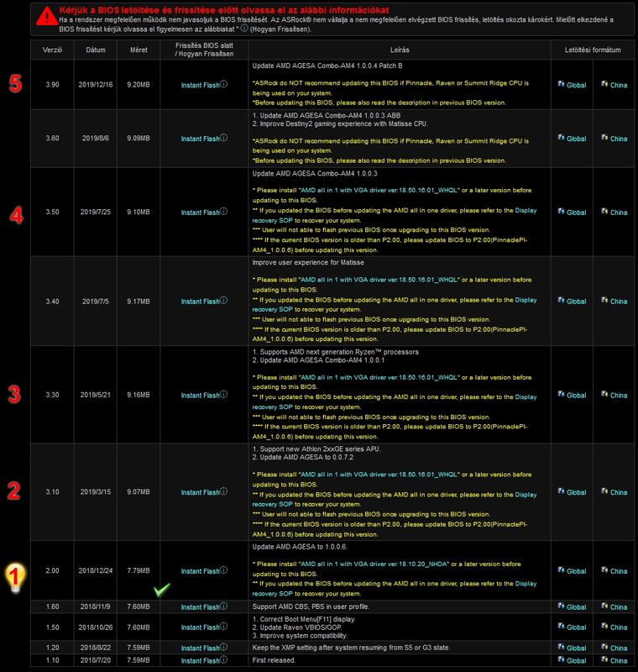Click China download icon for BIOS 3.10

(604, 491)
